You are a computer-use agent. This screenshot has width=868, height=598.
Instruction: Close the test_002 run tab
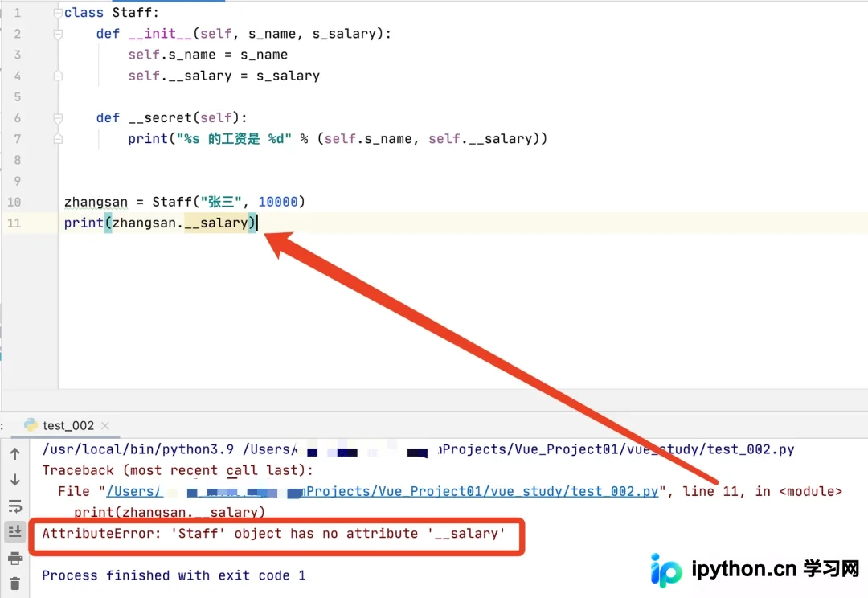point(105,426)
